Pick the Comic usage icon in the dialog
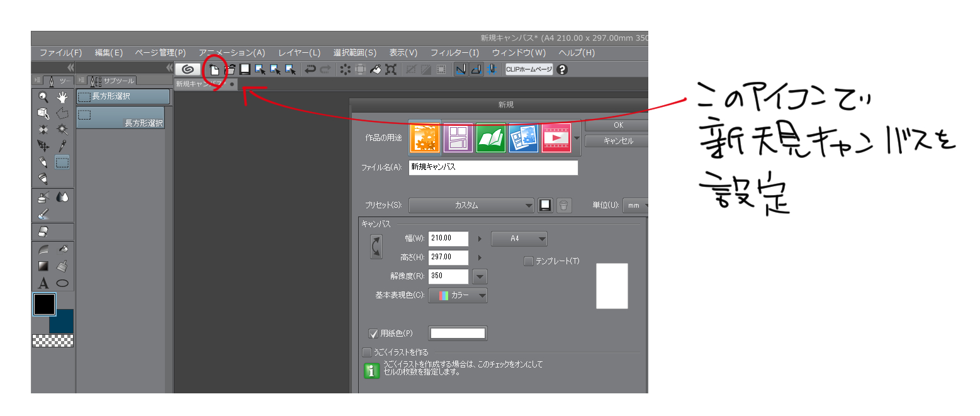This screenshot has width=980, height=416. (458, 138)
